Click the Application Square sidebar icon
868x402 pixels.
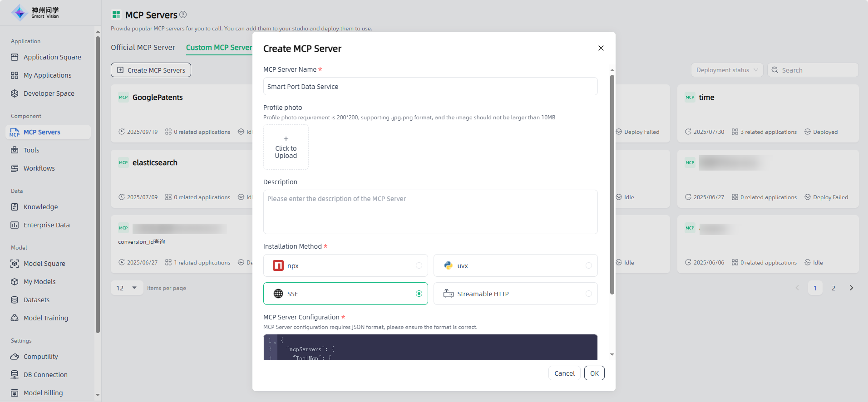click(x=15, y=57)
